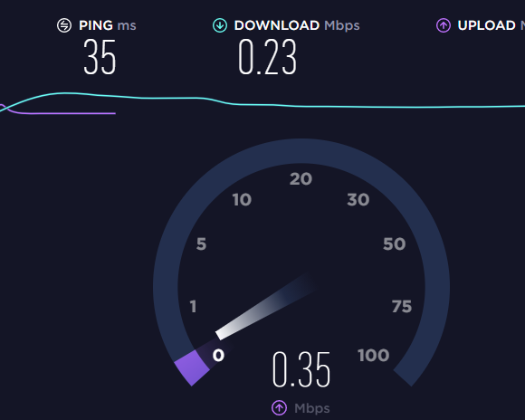Click the upload icon beside Mbps below gauge
525x420 pixels.
coord(279,408)
